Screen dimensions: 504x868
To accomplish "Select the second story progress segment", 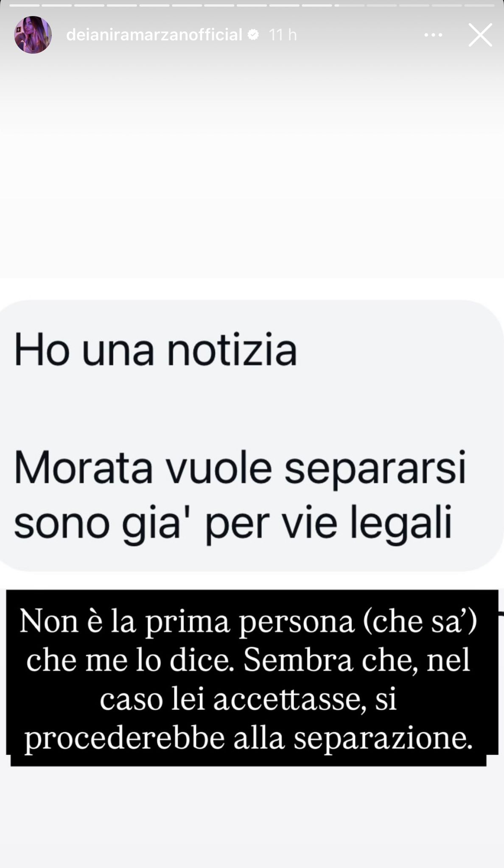I will (x=57, y=6).
